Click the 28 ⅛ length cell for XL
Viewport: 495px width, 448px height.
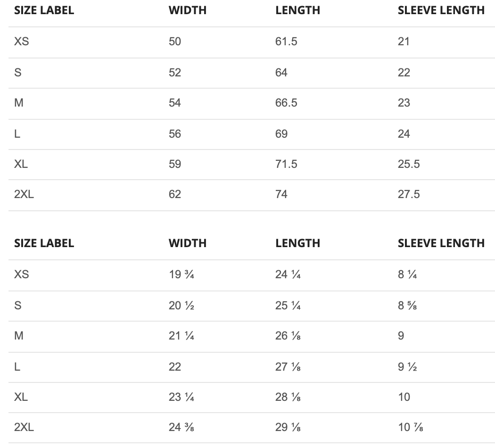tap(288, 397)
